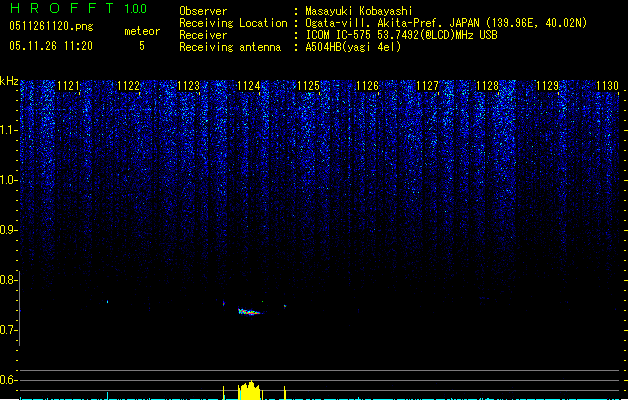The width and height of the screenshot is (629, 400).
Task: Click the 'Receiving Location' field label
Action: pyautogui.click(x=233, y=23)
